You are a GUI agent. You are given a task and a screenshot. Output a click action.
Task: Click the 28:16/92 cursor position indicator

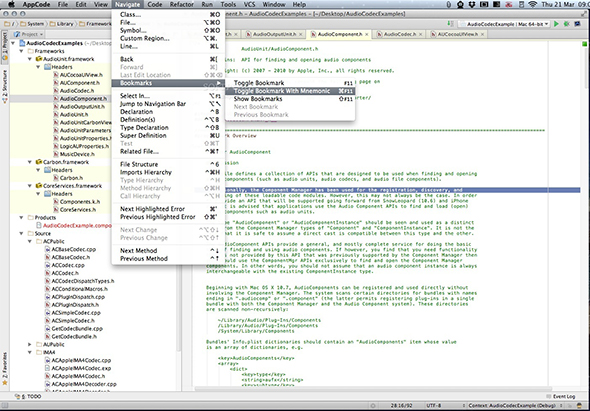[x=401, y=406]
